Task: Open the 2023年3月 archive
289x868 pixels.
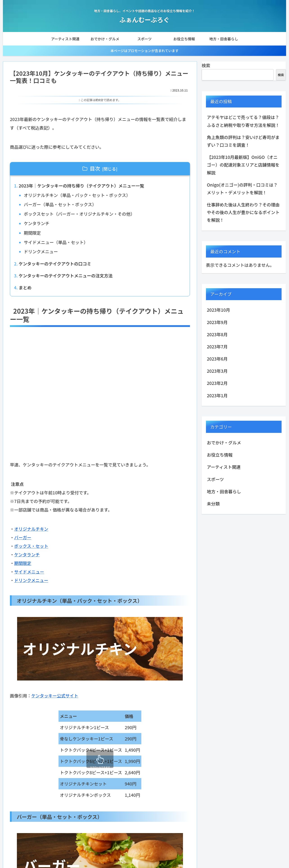Action: tap(217, 371)
